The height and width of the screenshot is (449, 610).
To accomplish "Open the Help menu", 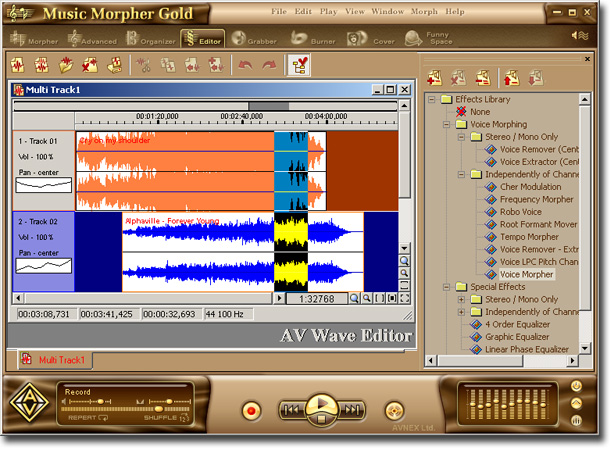I will (x=455, y=11).
